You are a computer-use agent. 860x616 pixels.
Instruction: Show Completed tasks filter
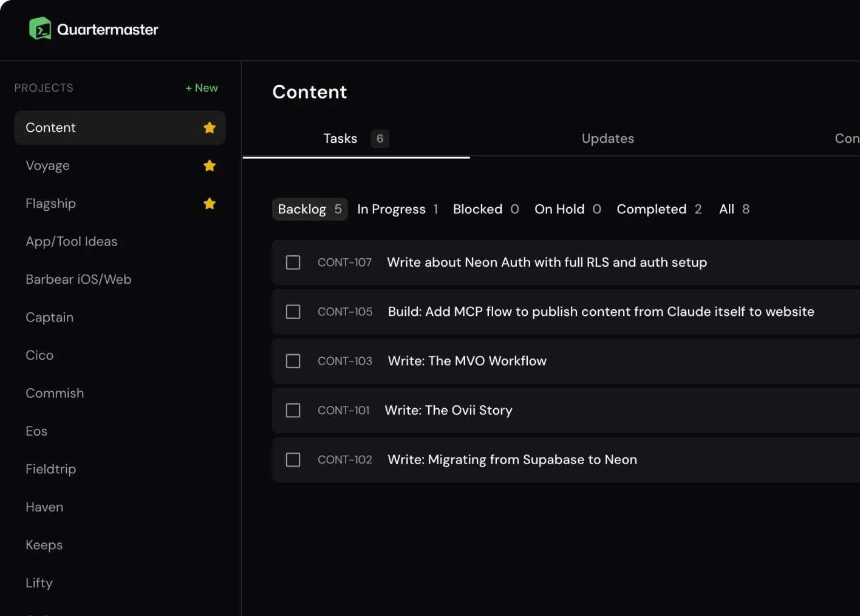click(x=658, y=209)
